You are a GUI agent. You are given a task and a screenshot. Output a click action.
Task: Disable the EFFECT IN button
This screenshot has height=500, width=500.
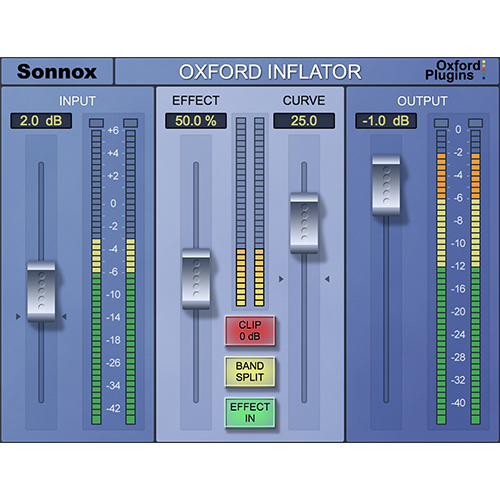(x=250, y=412)
